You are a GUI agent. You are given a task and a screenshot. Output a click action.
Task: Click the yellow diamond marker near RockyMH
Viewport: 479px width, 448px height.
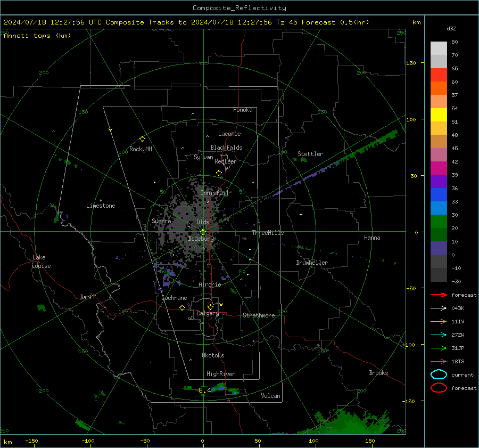(x=142, y=139)
